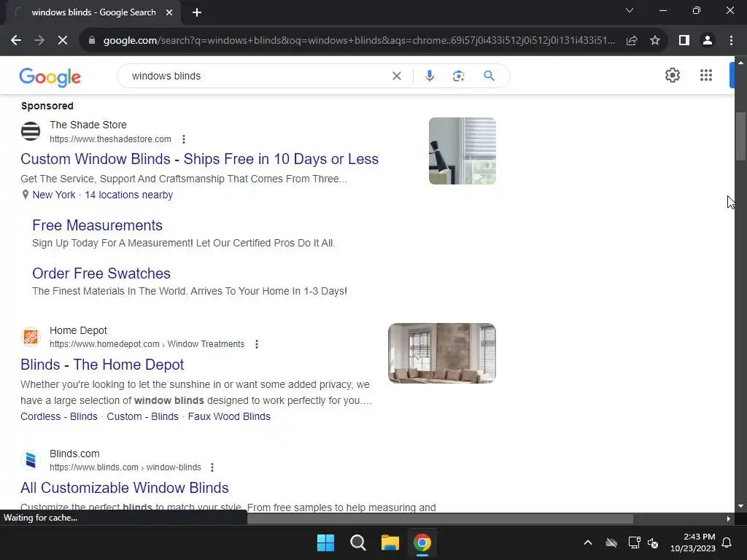The width and height of the screenshot is (747, 560).
Task: Click the horizontal scrollbar thumb
Action: 440,519
